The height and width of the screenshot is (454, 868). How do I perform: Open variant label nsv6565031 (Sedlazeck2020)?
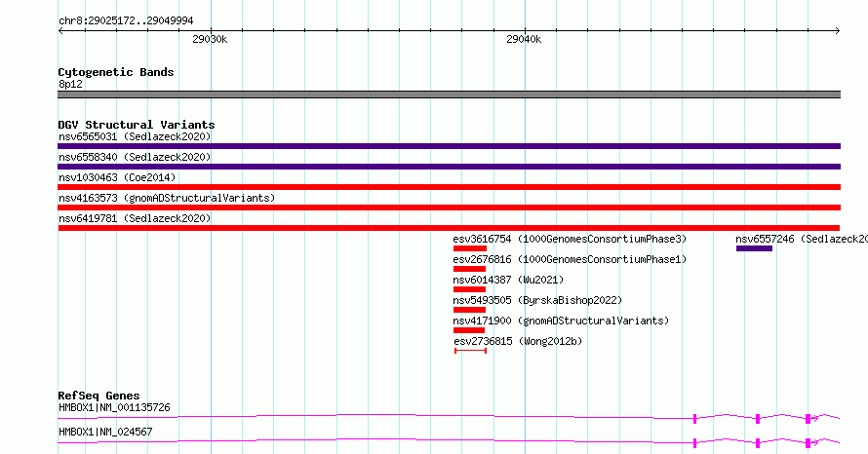pyautogui.click(x=135, y=136)
